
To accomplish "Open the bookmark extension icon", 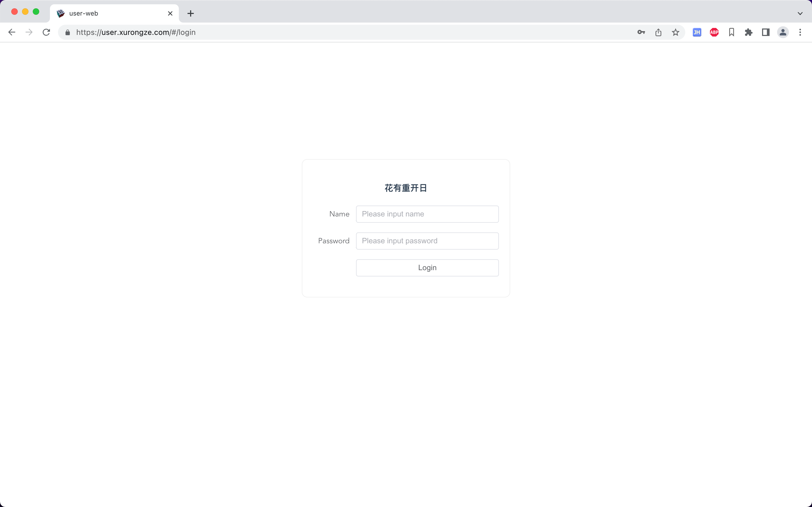I will click(731, 32).
